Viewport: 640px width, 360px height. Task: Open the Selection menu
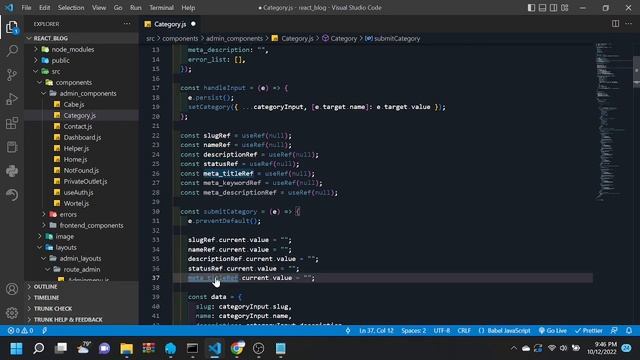tap(71, 8)
